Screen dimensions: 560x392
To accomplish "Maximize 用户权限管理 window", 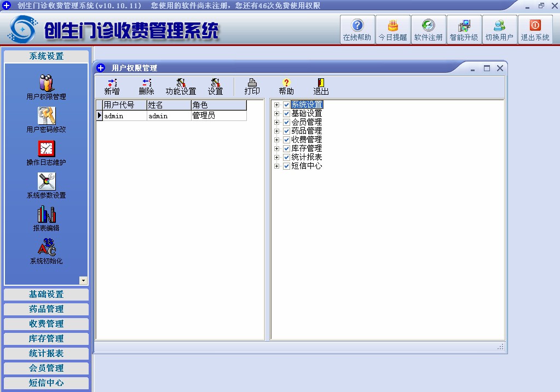I will tap(487, 68).
